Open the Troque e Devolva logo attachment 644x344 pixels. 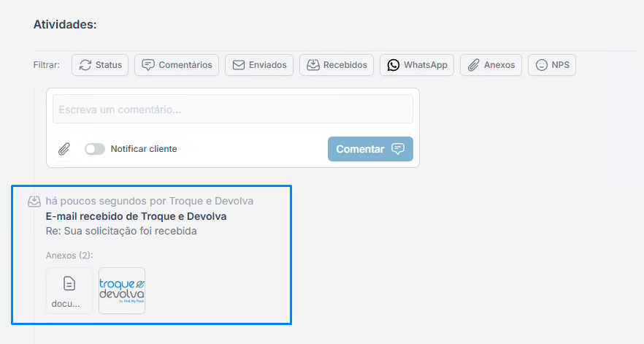122,291
